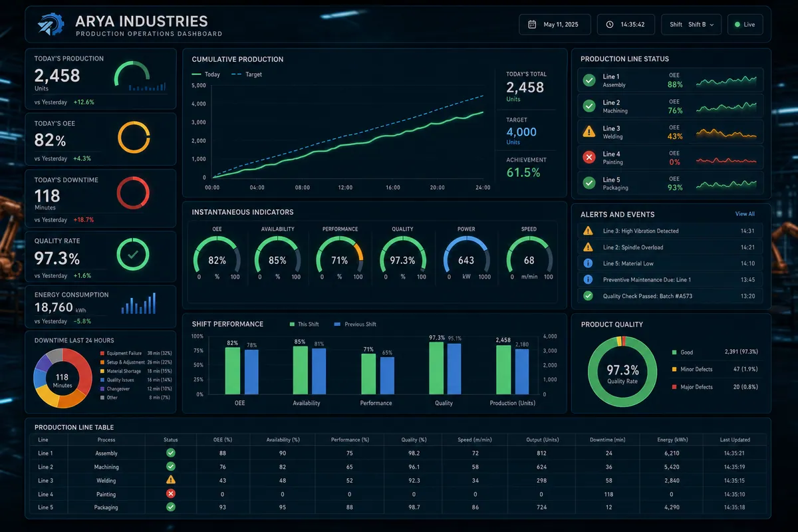
Task: Toggle the Today series in Cumulative Production legend
Action: coord(205,74)
